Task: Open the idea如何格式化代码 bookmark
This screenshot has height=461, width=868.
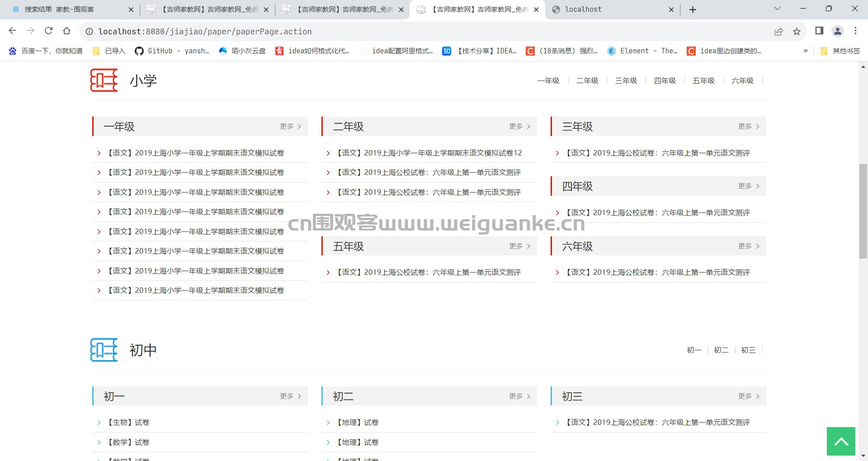Action: [x=312, y=51]
